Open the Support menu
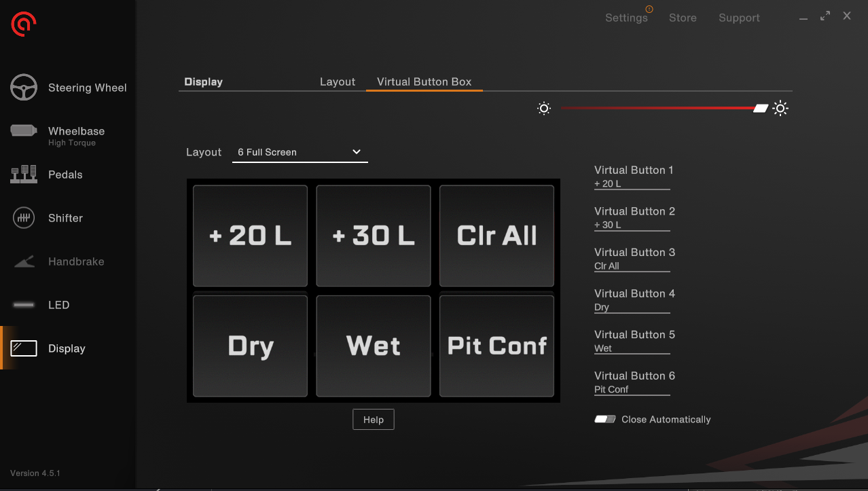 [x=739, y=18]
